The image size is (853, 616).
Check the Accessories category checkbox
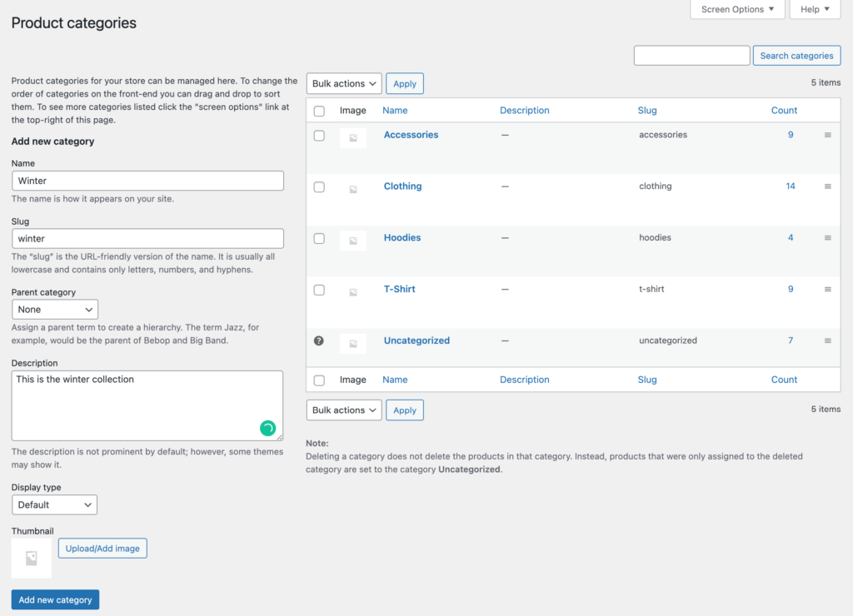tap(319, 136)
